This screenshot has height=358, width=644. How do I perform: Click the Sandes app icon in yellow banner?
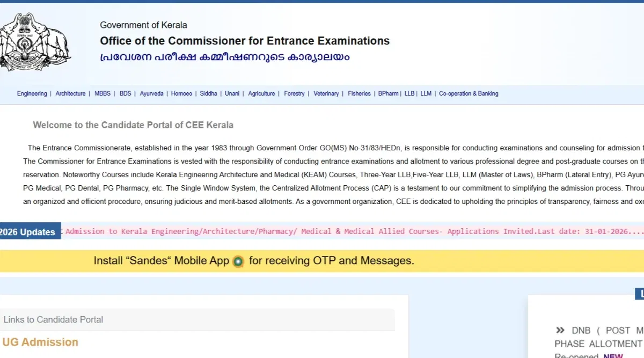(x=238, y=261)
